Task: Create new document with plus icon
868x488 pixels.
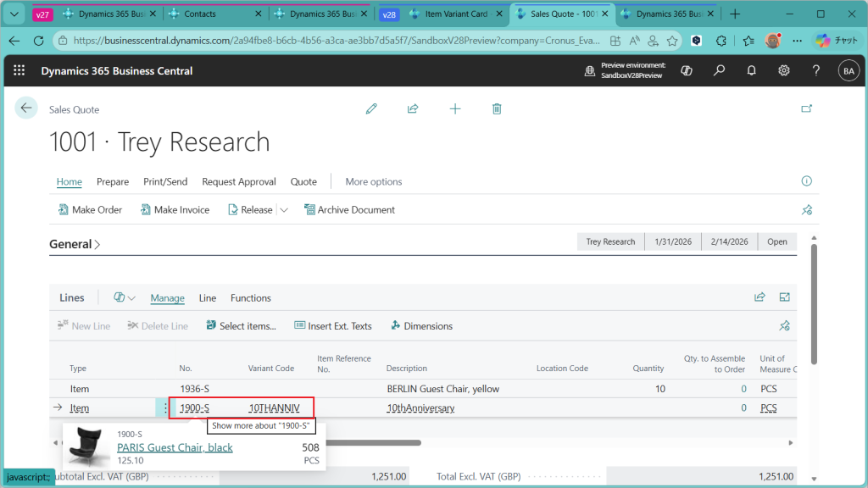Action: pos(455,109)
